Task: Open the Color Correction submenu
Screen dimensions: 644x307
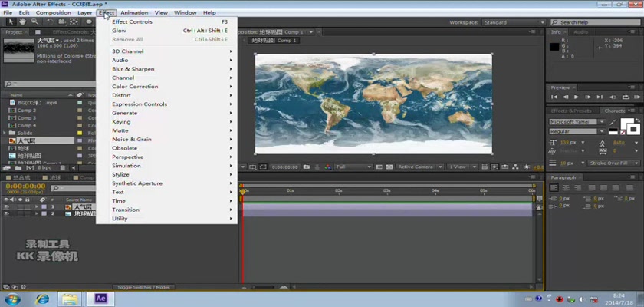Action: click(x=166, y=87)
